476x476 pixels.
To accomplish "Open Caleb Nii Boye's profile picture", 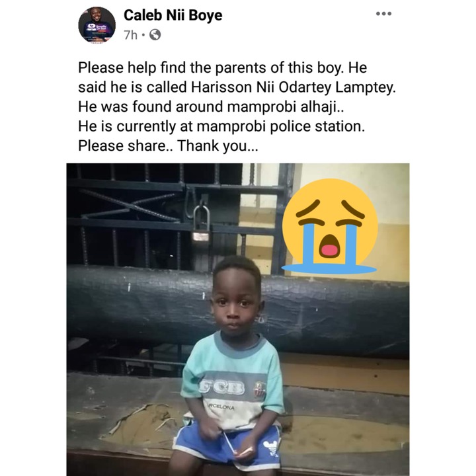I will click(97, 25).
